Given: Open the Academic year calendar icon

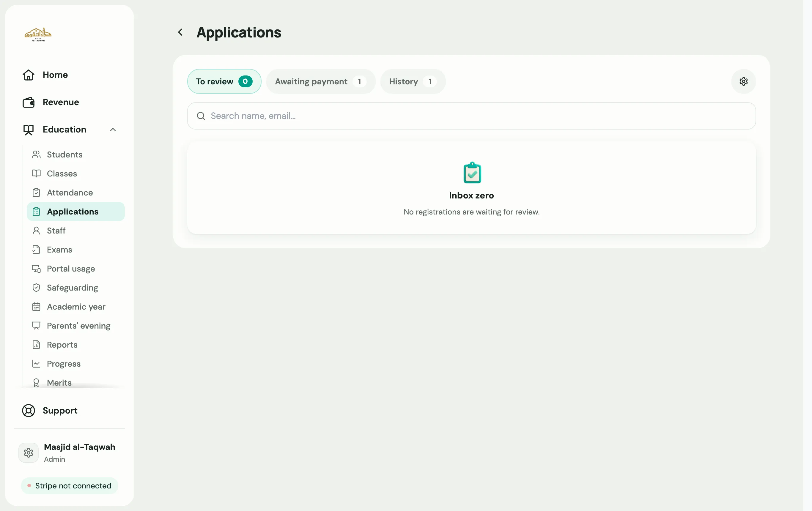Looking at the screenshot, I should [36, 307].
